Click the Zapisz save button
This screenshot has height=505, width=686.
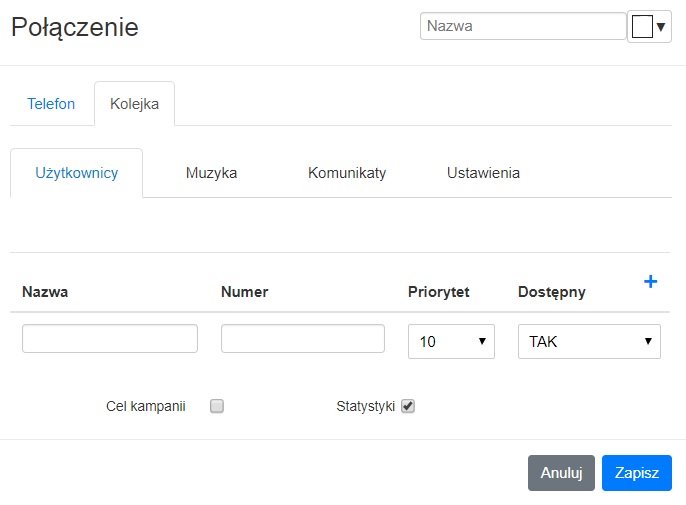coord(637,473)
